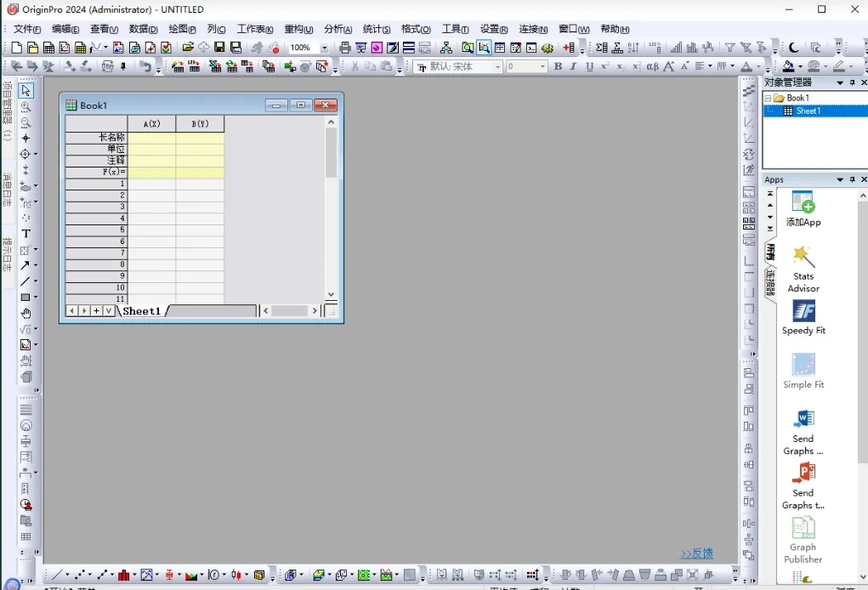Screen dimensions: 868x590
Task: Open a project with the open folder icon
Action: (188, 48)
